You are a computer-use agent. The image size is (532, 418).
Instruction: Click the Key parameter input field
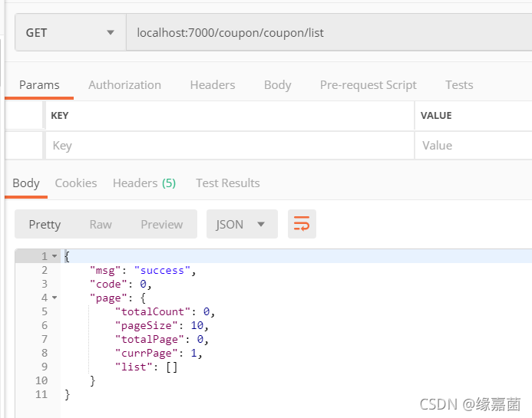click(230, 146)
